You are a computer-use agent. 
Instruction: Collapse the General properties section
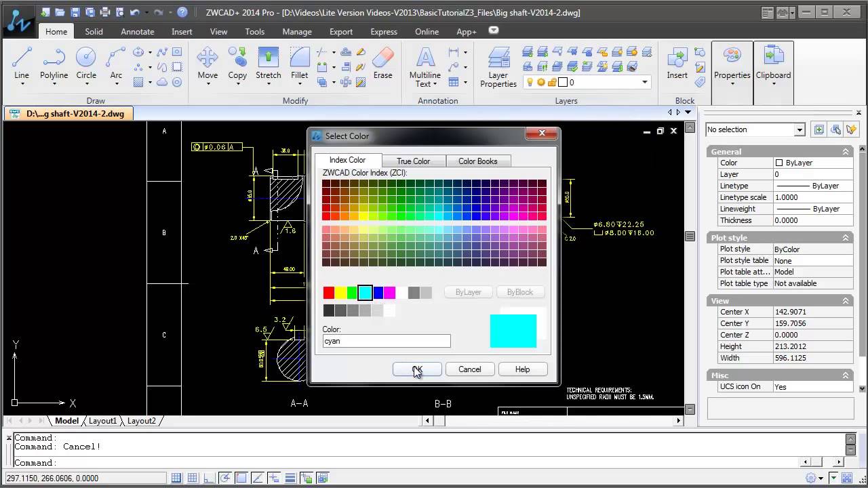846,152
